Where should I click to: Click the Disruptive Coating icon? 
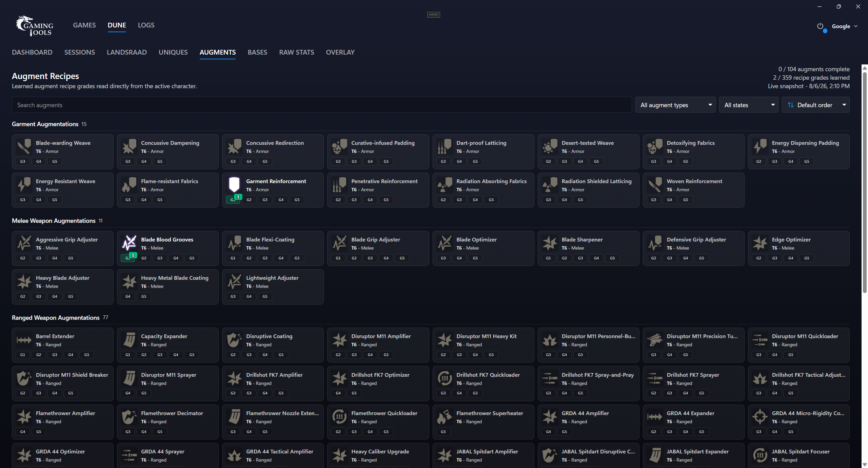pos(234,340)
